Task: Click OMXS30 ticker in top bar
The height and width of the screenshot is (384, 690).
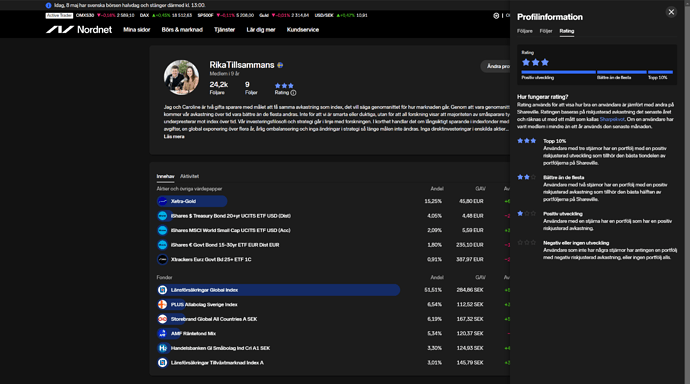Action: point(105,15)
